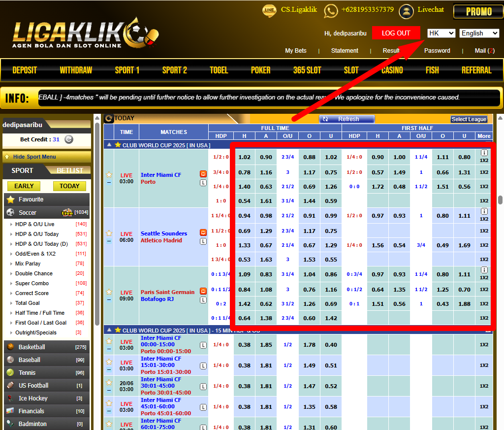Viewport: 504px width, 430px height.
Task: Click the Favourite star sidebar icon
Action: pyautogui.click(x=11, y=199)
